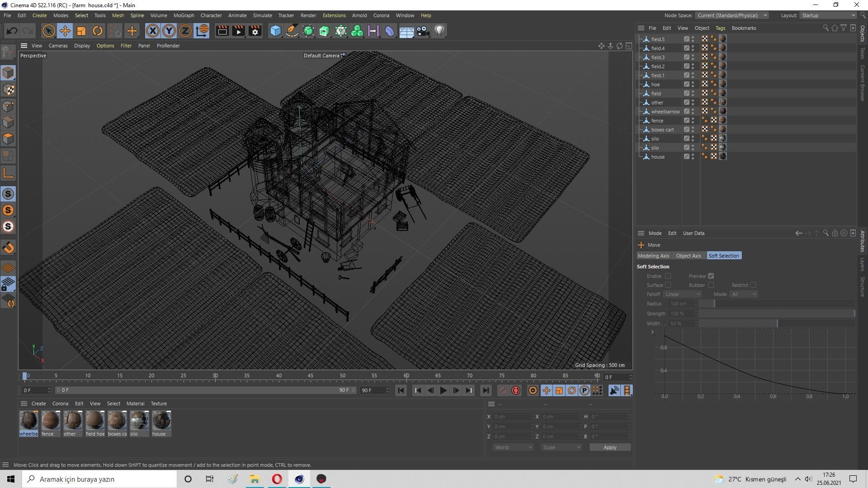
Task: Click the Spline Pen icon
Action: (x=292, y=31)
